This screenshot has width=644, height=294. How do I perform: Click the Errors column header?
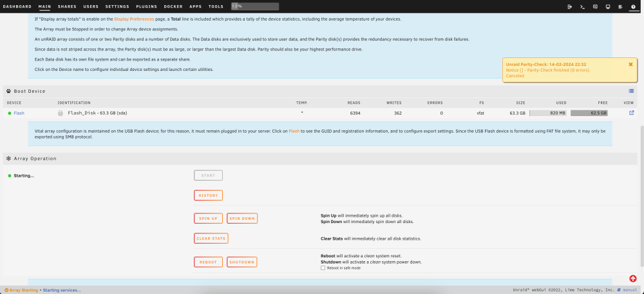click(435, 103)
